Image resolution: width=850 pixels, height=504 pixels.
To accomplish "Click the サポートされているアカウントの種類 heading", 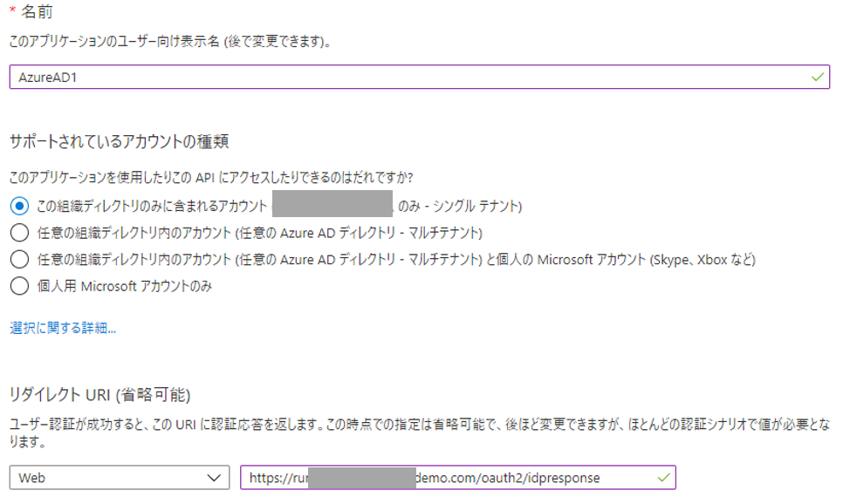I will 120,141.
